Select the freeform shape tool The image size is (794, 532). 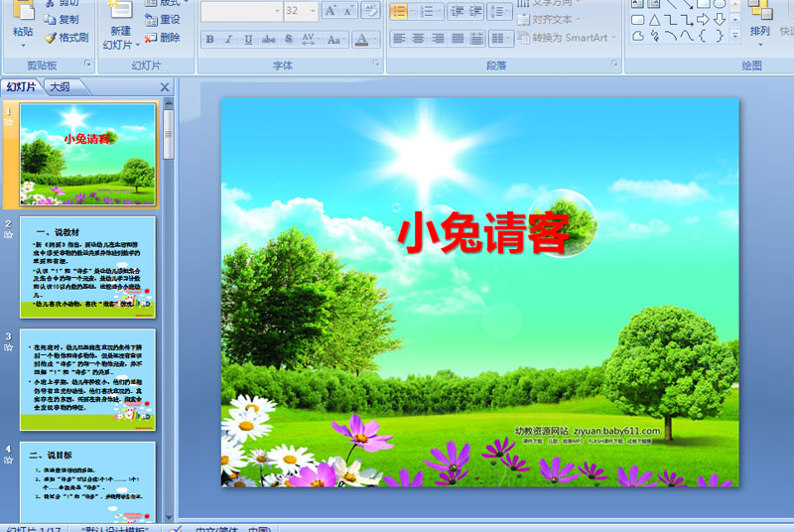click(x=638, y=36)
